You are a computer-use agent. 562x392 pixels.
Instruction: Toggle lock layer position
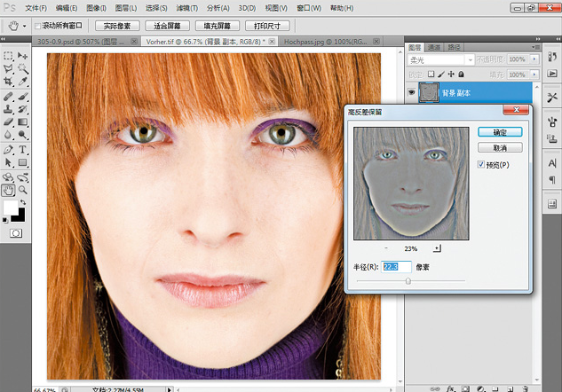point(451,74)
